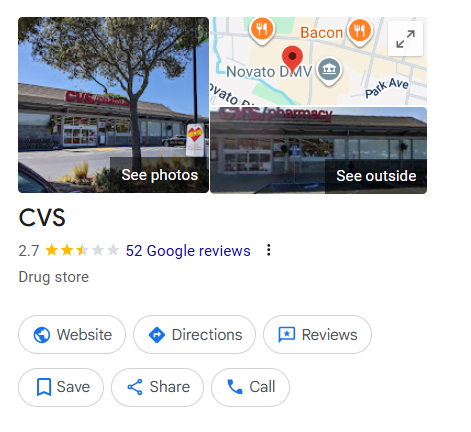Open the 52 Google reviews link

[x=188, y=251]
